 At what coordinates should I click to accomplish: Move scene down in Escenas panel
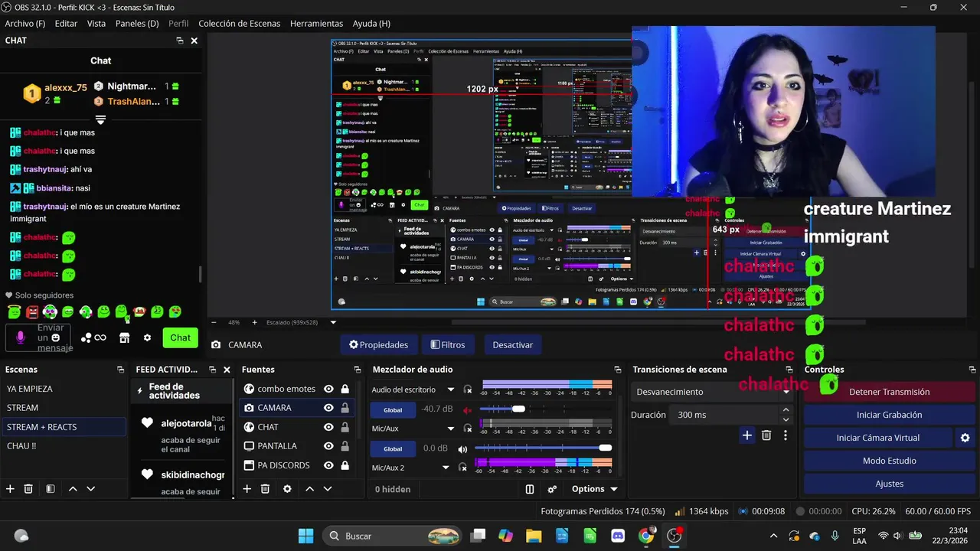point(90,489)
